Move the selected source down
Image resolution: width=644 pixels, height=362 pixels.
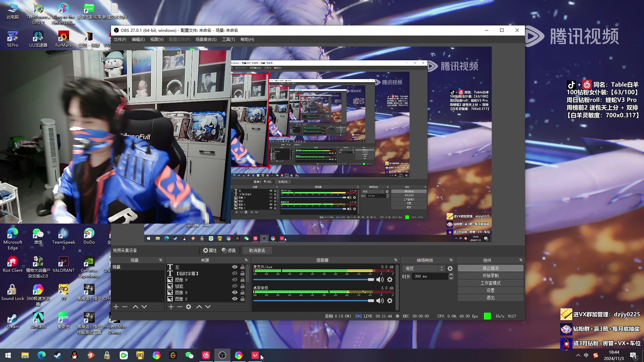[x=208, y=307]
